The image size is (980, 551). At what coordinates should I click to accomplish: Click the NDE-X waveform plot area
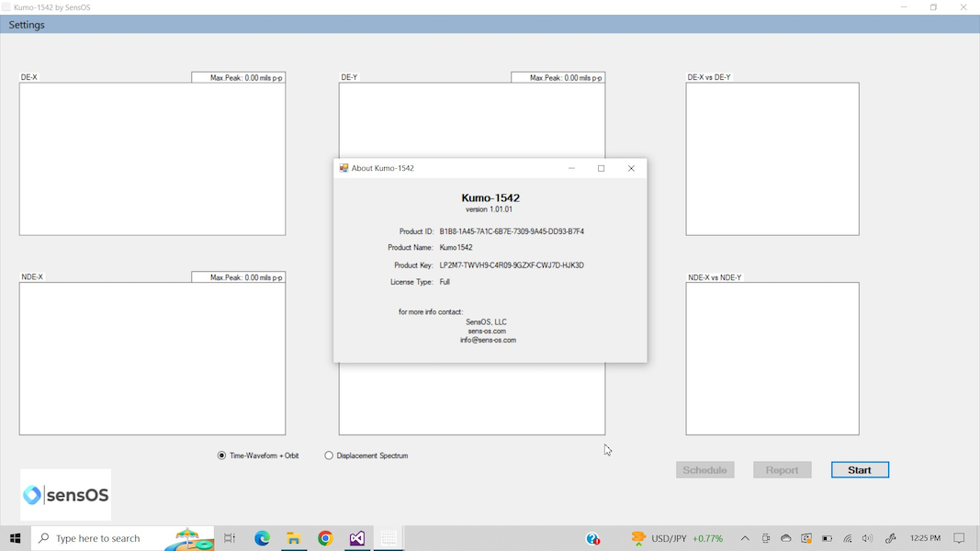click(x=152, y=358)
